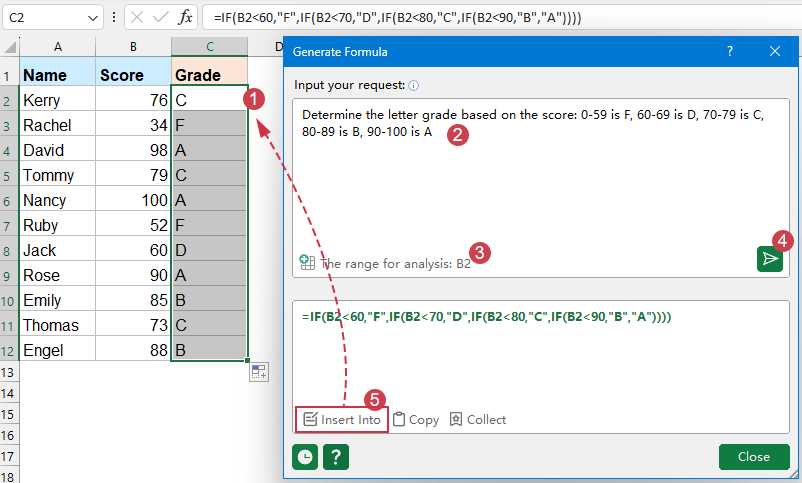Screen dimensions: 802x483
Task: Click the info icon next to 'Input your request'
Action: tap(414, 86)
